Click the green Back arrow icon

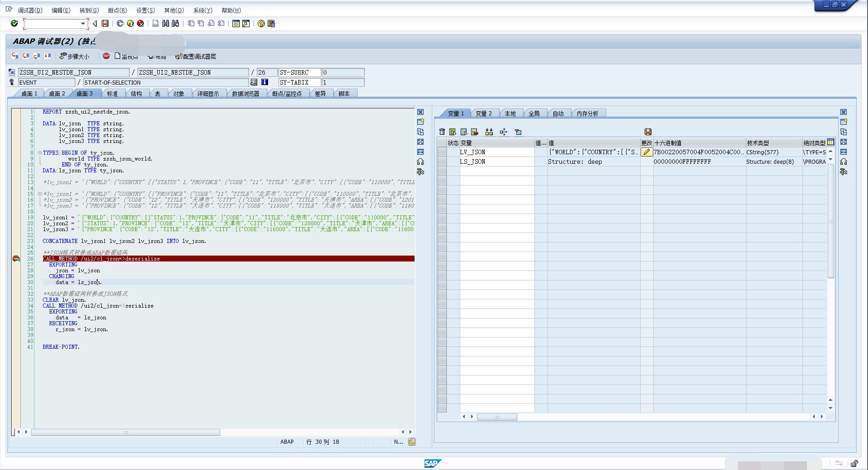tap(120, 24)
